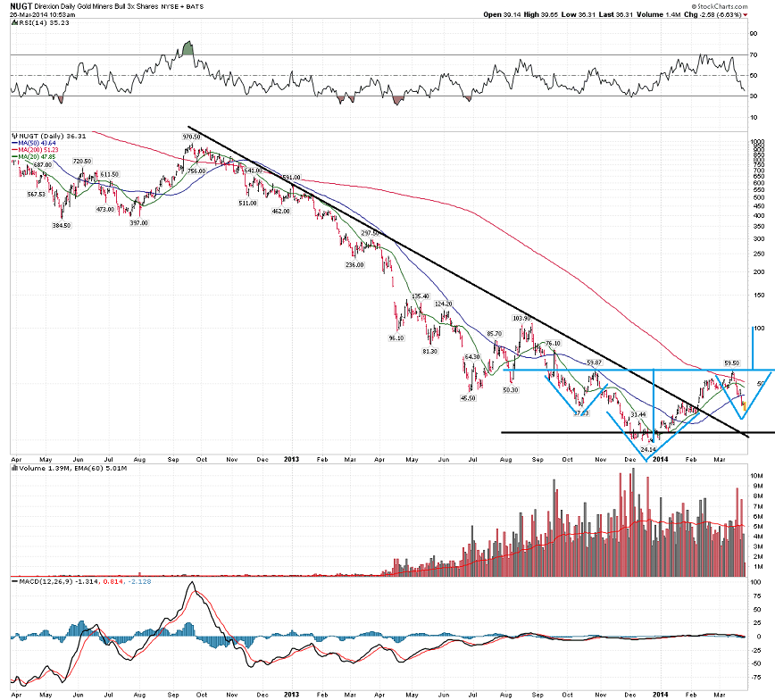Click the 59.87 price label

(x=595, y=362)
